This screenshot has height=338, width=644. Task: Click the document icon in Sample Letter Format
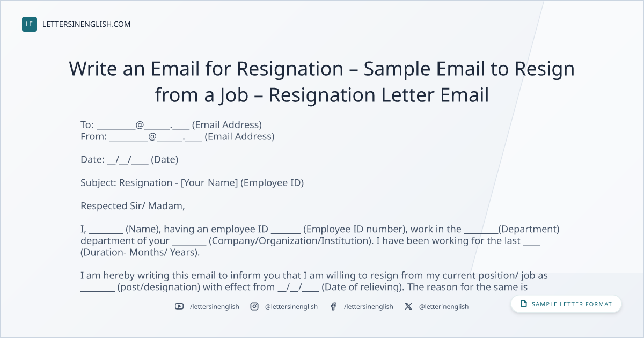coord(524,304)
